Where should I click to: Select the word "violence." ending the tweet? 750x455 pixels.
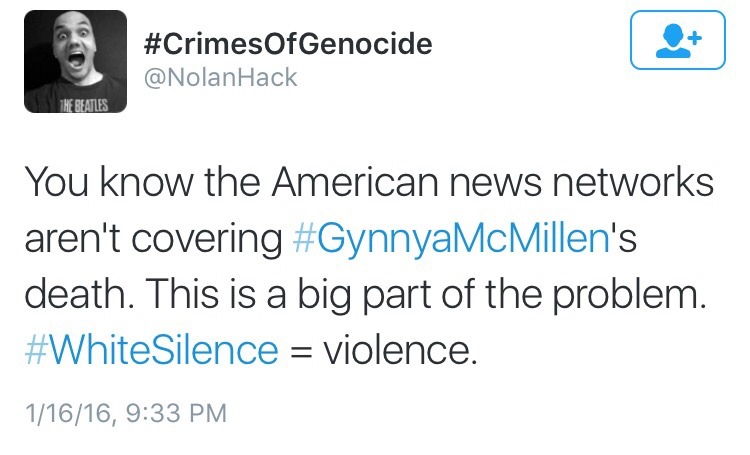point(399,349)
